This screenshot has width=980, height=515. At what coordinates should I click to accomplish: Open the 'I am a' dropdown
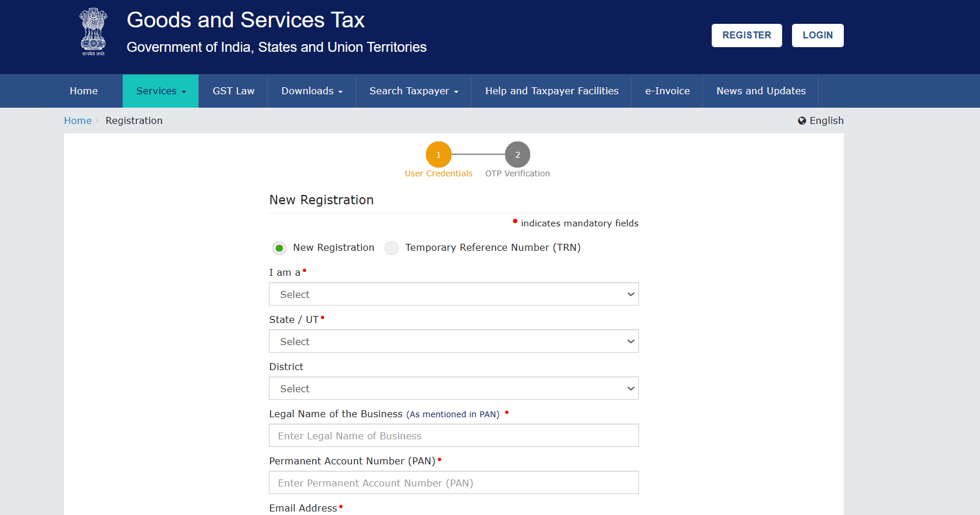454,294
